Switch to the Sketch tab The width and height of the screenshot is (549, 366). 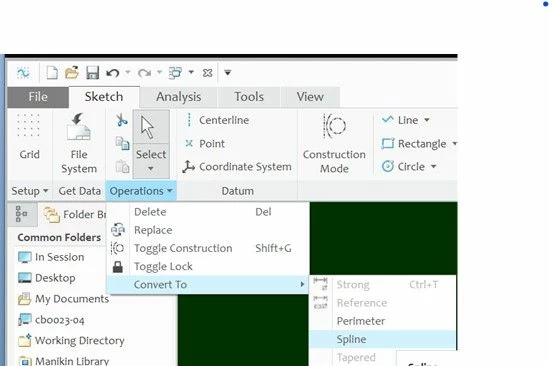pyautogui.click(x=104, y=97)
